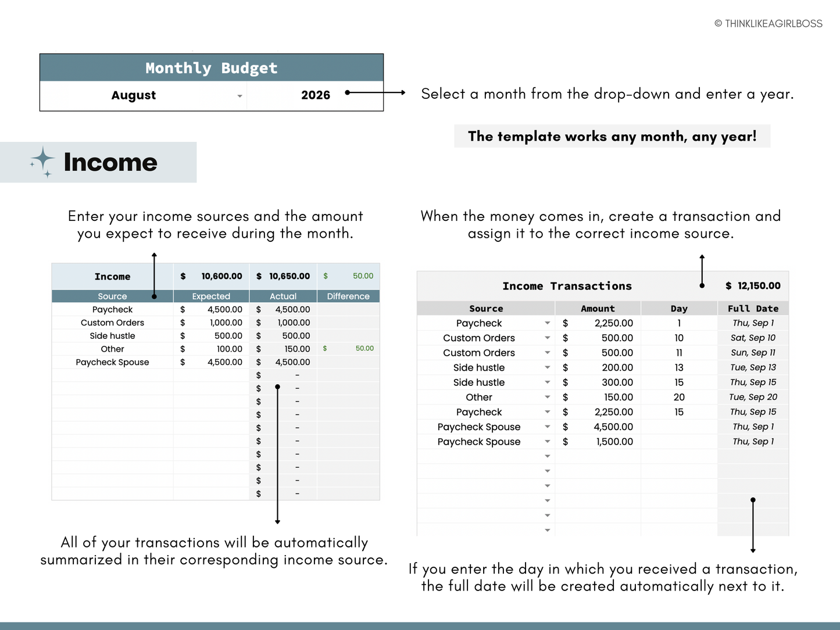Click the Actual column header
840x630 pixels.
coord(283,296)
